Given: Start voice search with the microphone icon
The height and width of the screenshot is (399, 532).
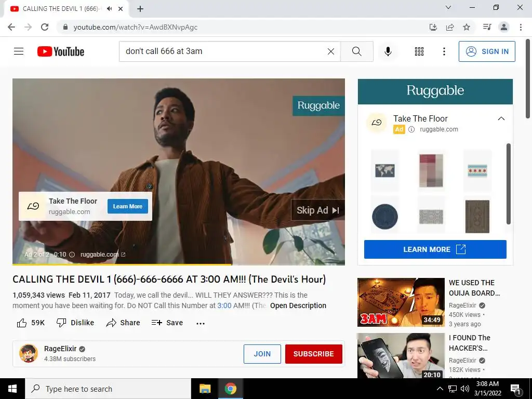Looking at the screenshot, I should [x=388, y=51].
